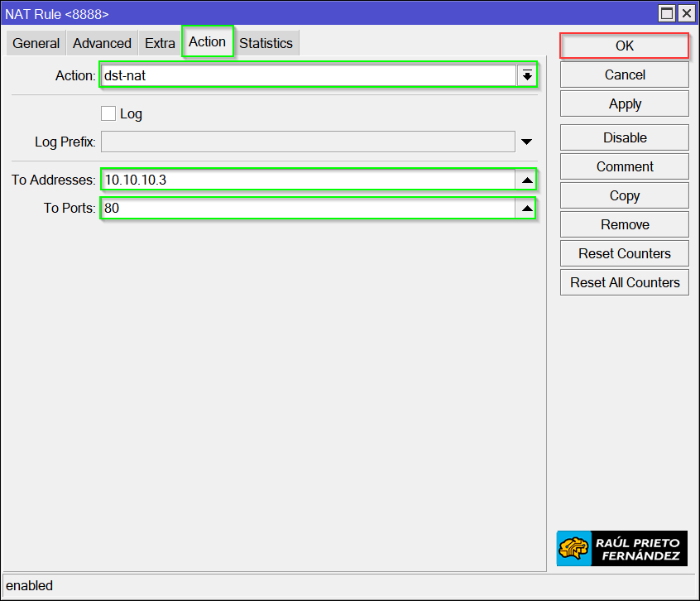This screenshot has height=601, width=700.
Task: Enable the Log checkbox
Action: [x=108, y=114]
